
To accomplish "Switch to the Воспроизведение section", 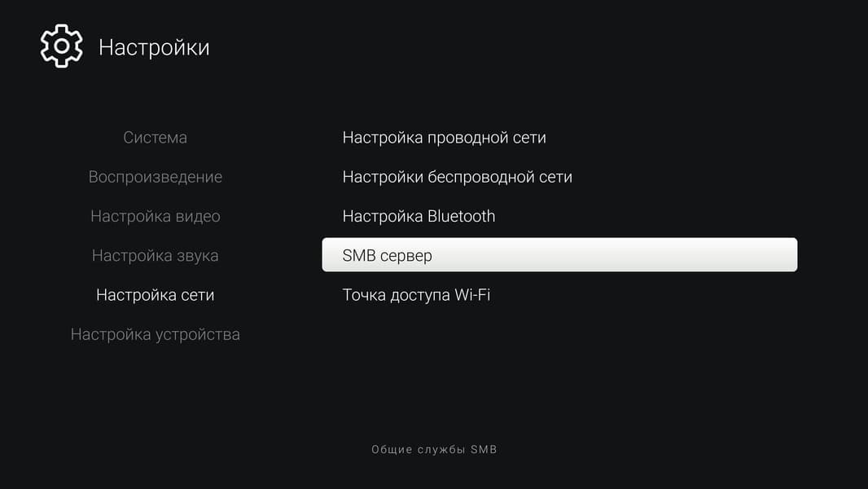I will pos(155,177).
